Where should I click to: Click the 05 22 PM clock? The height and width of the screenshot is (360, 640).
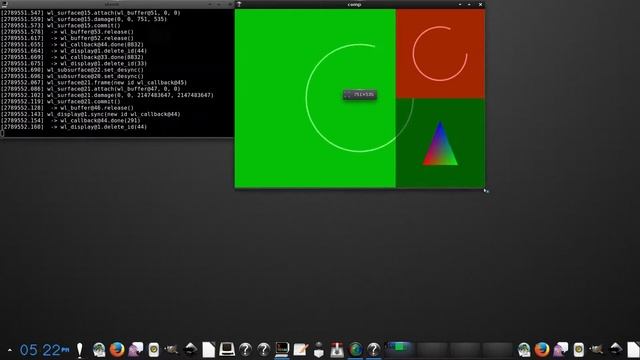pyautogui.click(x=44, y=350)
